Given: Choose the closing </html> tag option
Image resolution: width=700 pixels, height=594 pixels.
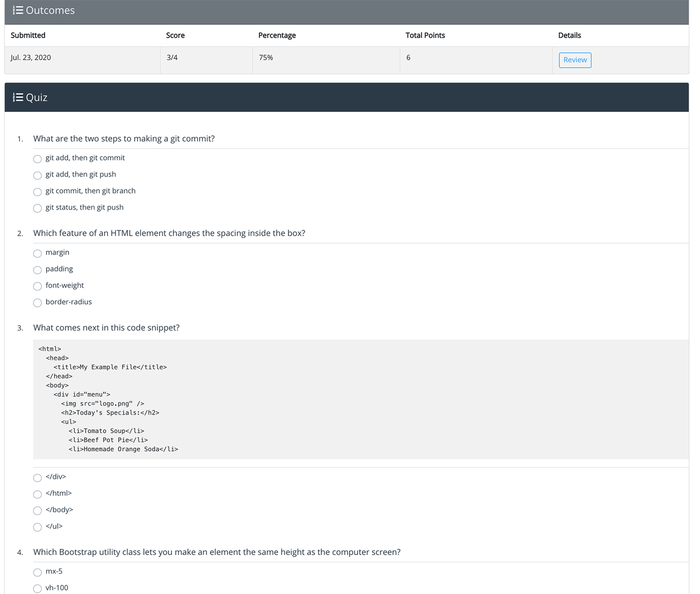Looking at the screenshot, I should click(x=37, y=494).
